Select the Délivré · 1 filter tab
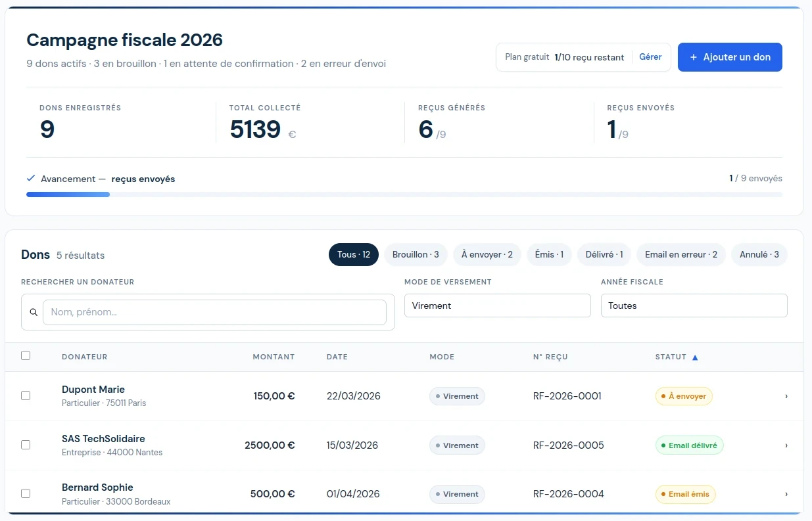This screenshot has width=812, height=521. pyautogui.click(x=604, y=254)
